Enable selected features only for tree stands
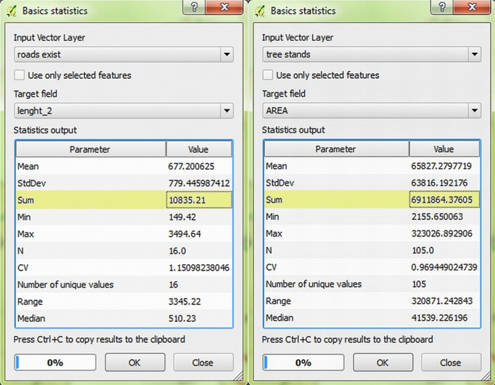 tap(268, 75)
